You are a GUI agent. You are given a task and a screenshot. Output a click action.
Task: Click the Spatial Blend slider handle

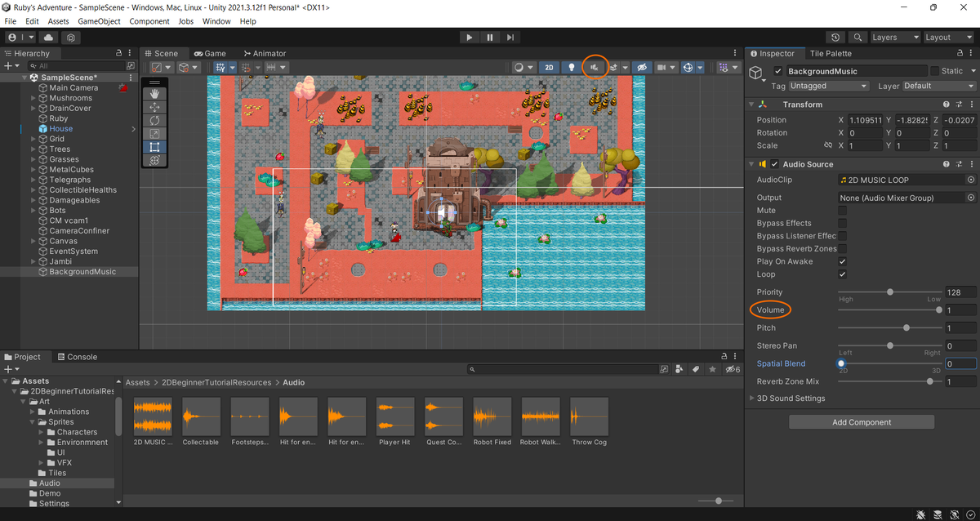[841, 363]
